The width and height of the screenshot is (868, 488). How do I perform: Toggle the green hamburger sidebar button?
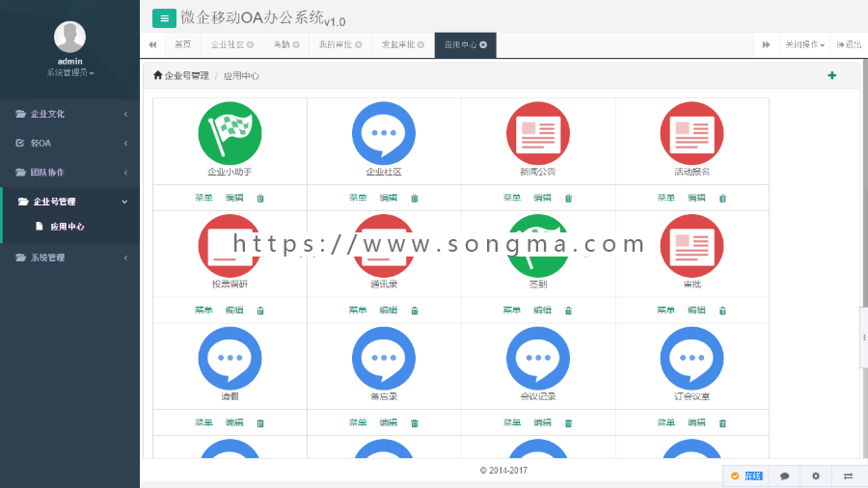tap(164, 18)
